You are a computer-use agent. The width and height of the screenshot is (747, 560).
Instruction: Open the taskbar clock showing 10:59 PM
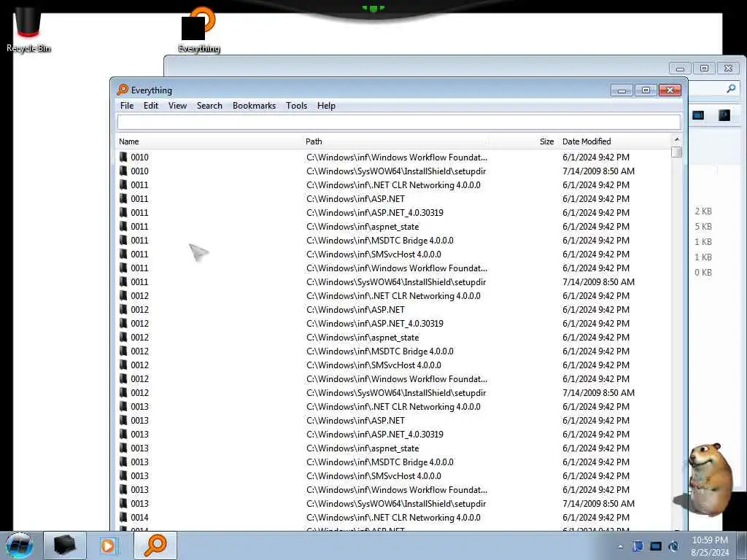point(710,546)
